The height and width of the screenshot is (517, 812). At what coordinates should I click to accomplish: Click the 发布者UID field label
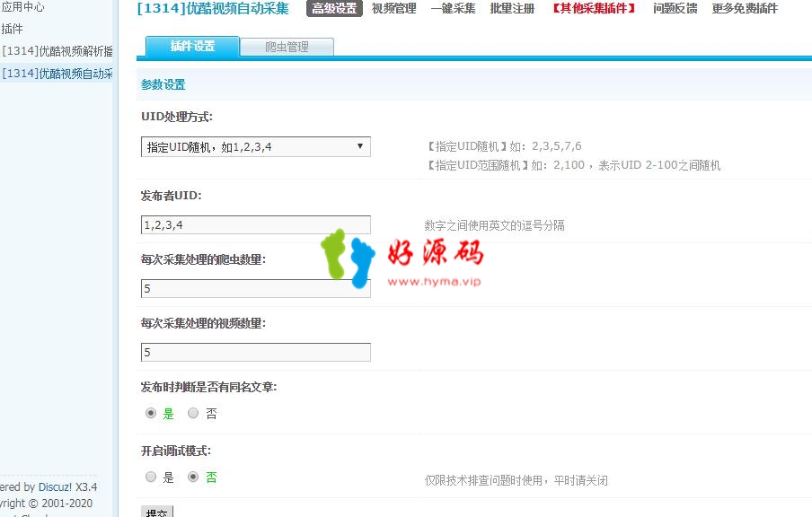[171, 196]
